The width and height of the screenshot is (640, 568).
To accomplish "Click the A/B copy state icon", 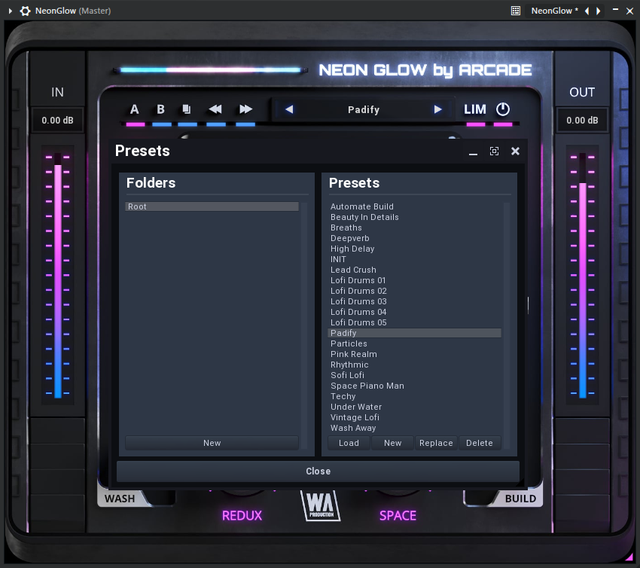I will tap(186, 109).
